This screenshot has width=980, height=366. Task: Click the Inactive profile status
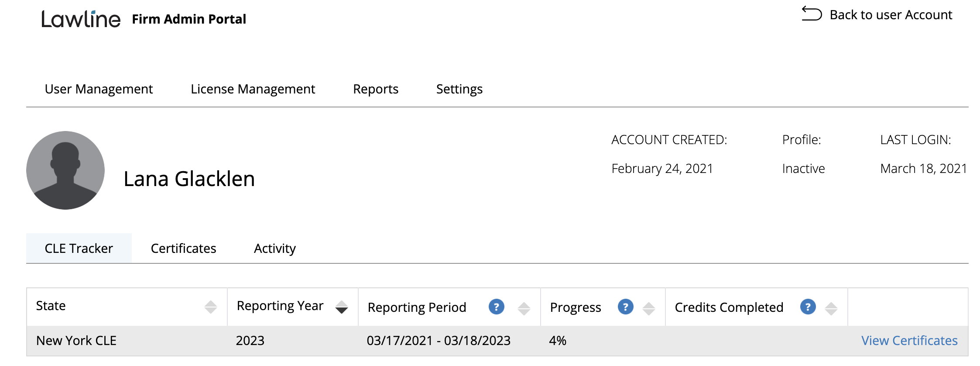tap(804, 169)
